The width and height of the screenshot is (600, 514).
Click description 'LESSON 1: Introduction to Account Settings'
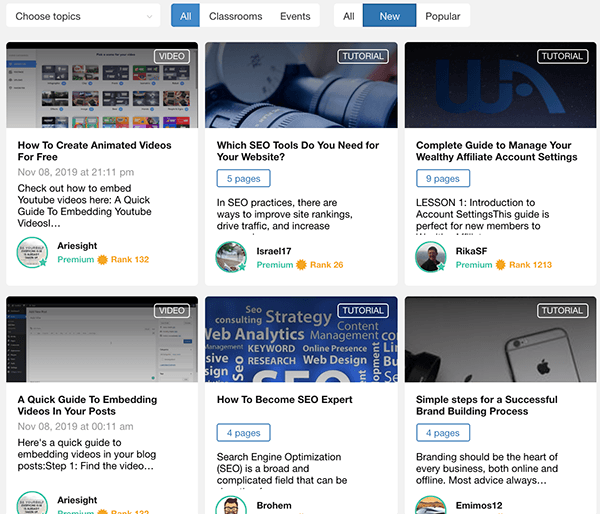[x=483, y=214]
